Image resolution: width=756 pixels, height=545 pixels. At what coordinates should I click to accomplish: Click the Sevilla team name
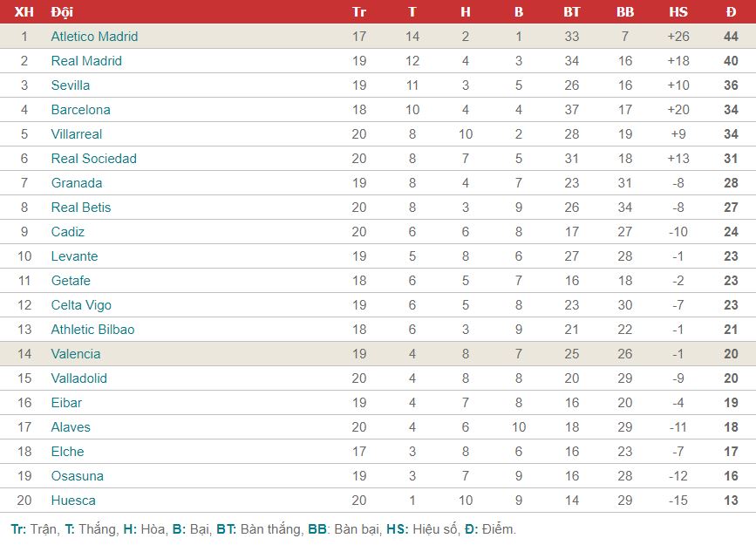click(x=71, y=85)
